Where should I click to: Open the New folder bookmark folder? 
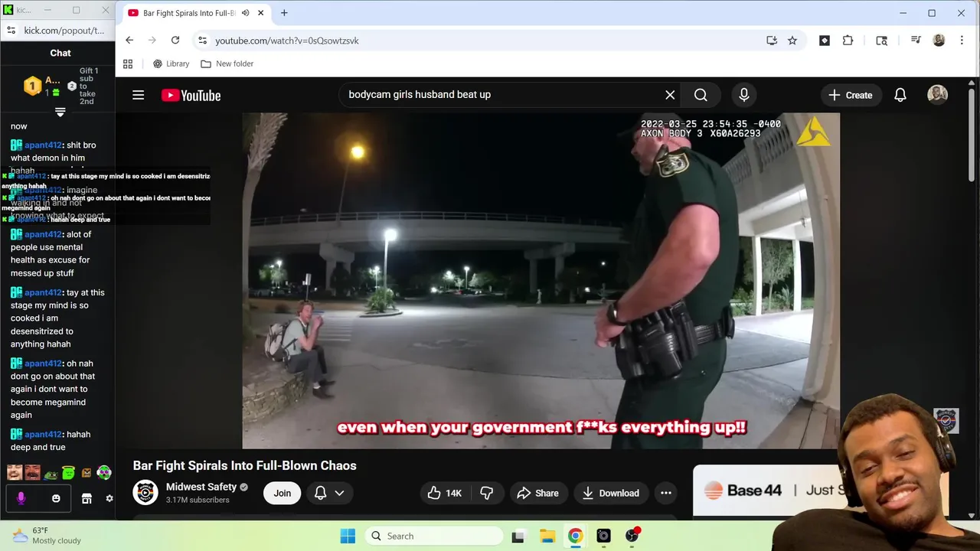pos(227,64)
